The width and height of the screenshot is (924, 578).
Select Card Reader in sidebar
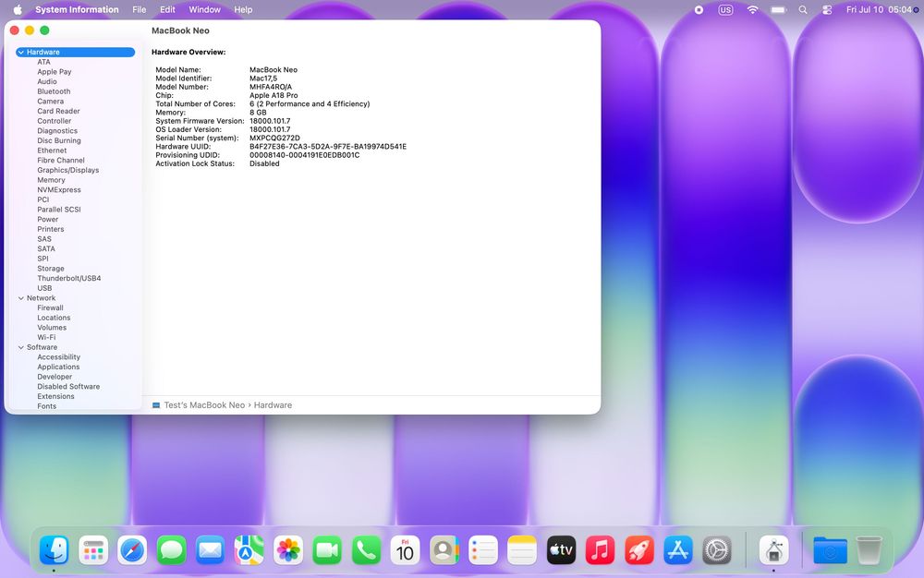coord(58,111)
